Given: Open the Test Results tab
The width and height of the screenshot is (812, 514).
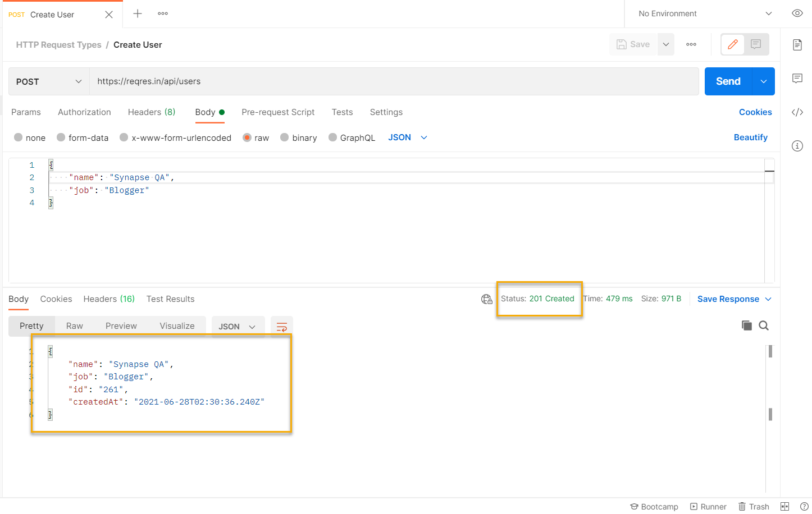Looking at the screenshot, I should [x=171, y=299].
